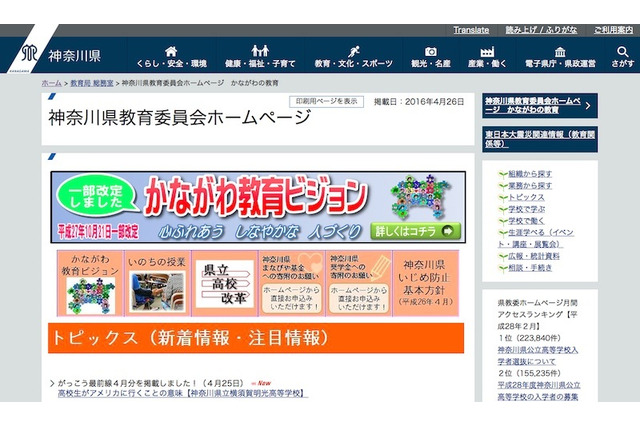640x426 pixels.
Task: Open まなびや基金への寄附のお願い tile
Action: tap(292, 284)
